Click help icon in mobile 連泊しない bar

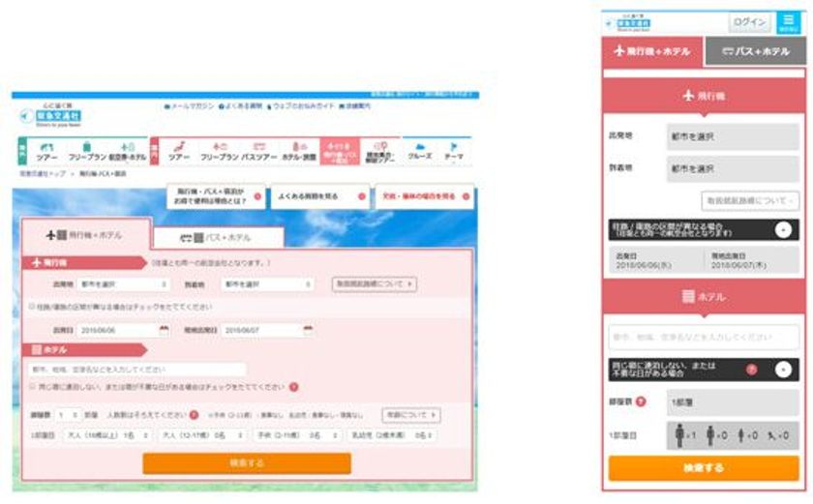click(751, 370)
